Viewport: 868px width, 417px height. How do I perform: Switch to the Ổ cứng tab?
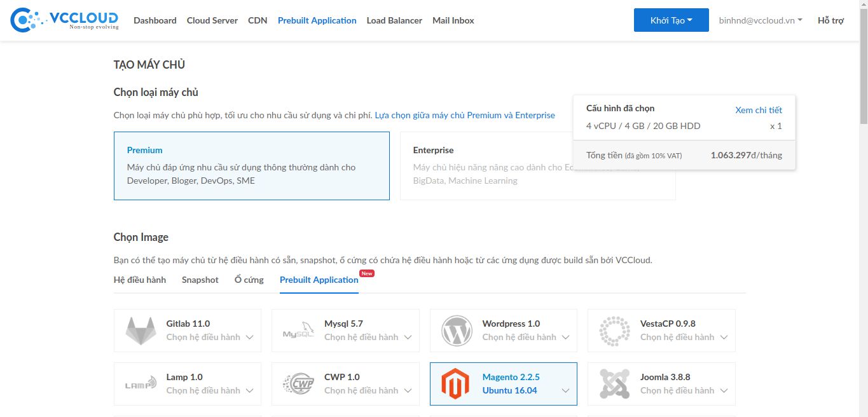pyautogui.click(x=249, y=280)
